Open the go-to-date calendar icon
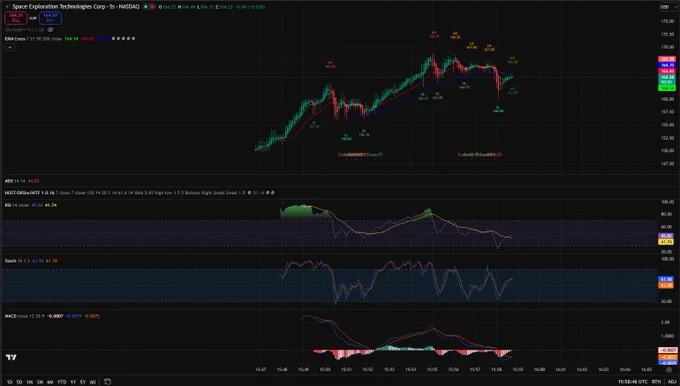 107,382
